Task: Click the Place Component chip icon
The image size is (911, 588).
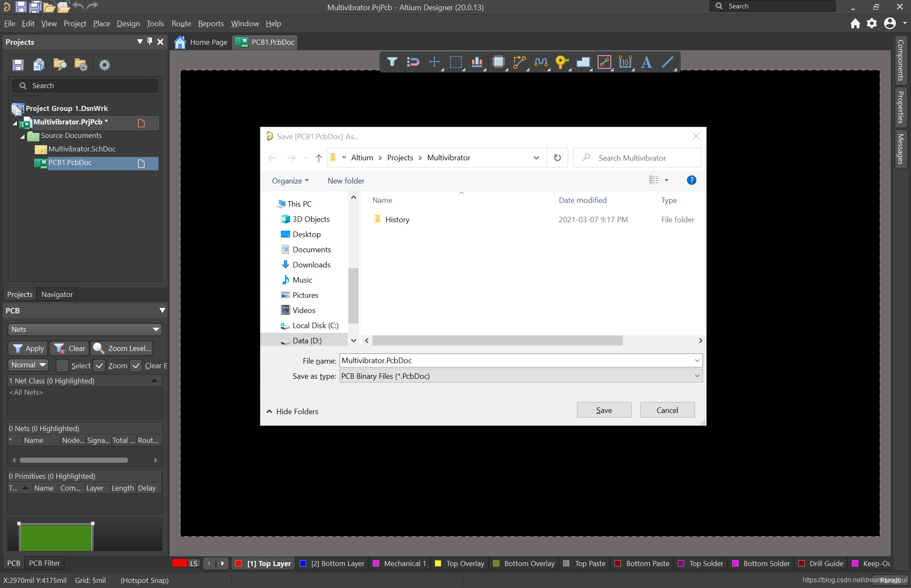Action: point(498,62)
